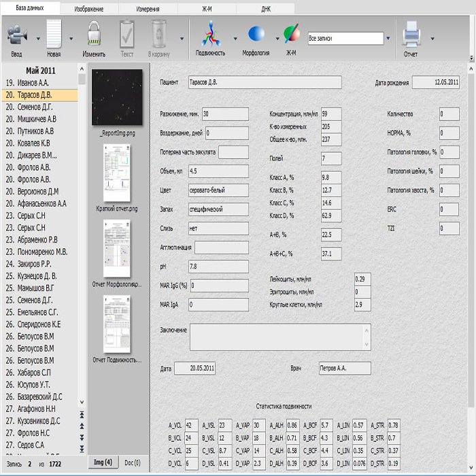Create new record with Новая icon
The height and width of the screenshot is (476, 476).
pyautogui.click(x=54, y=34)
